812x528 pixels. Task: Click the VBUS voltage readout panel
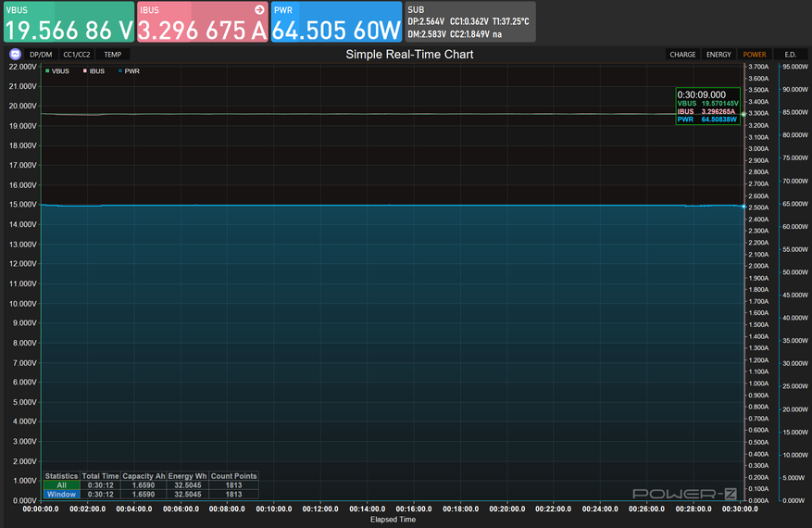click(69, 21)
